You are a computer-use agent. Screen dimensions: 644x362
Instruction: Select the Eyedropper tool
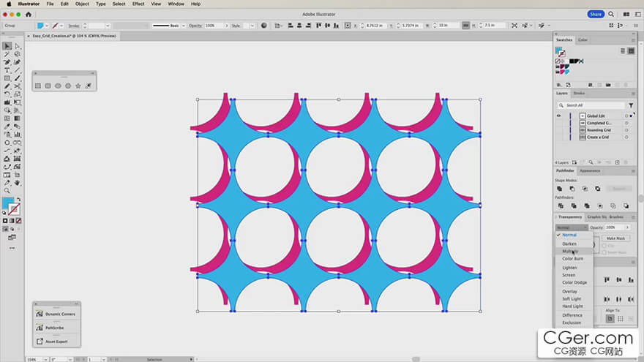7,127
